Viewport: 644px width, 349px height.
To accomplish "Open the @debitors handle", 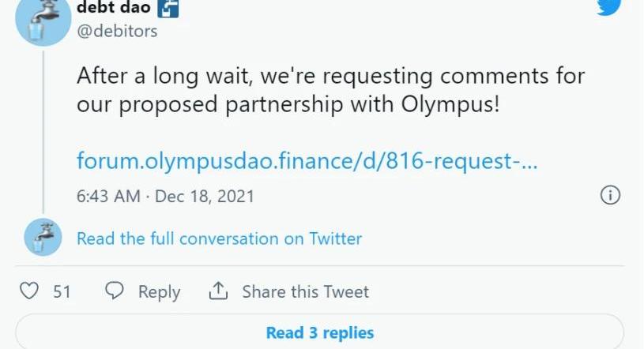I will (x=117, y=32).
